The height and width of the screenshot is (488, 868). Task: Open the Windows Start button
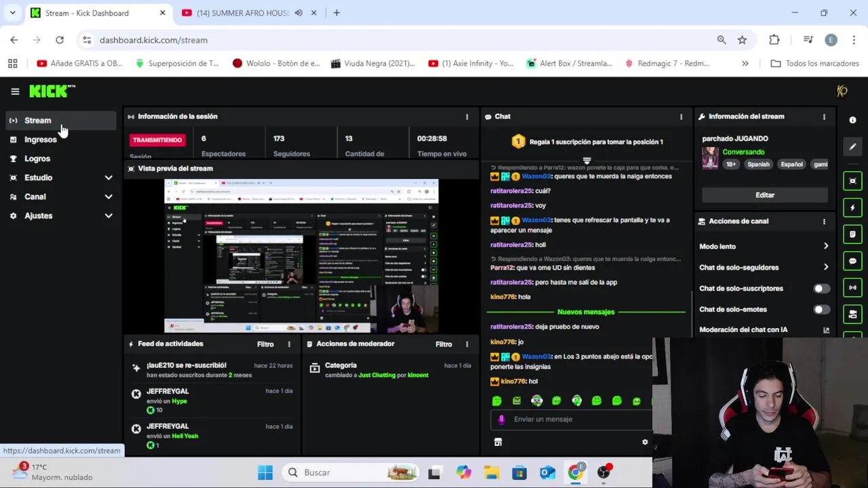(265, 472)
